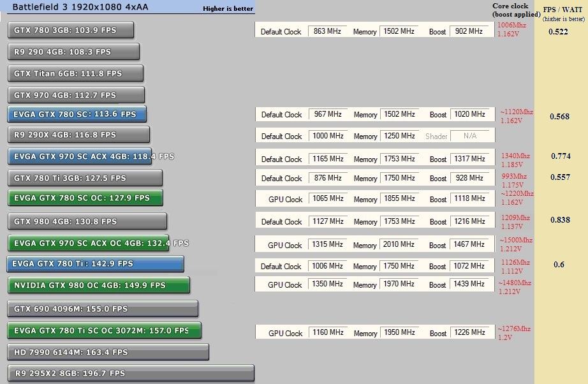The width and height of the screenshot is (588, 384).
Task: Select the 0.557 FPS per watt value
Action: 560,177
